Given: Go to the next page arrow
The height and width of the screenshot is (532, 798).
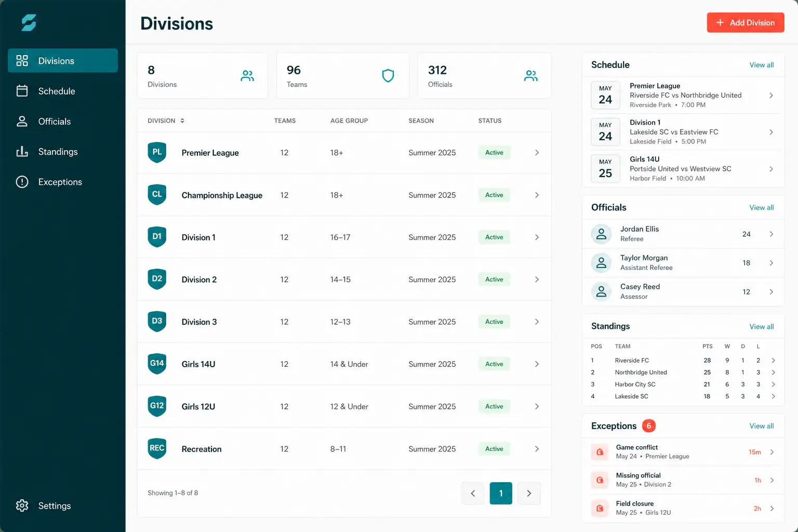Looking at the screenshot, I should tap(529, 493).
